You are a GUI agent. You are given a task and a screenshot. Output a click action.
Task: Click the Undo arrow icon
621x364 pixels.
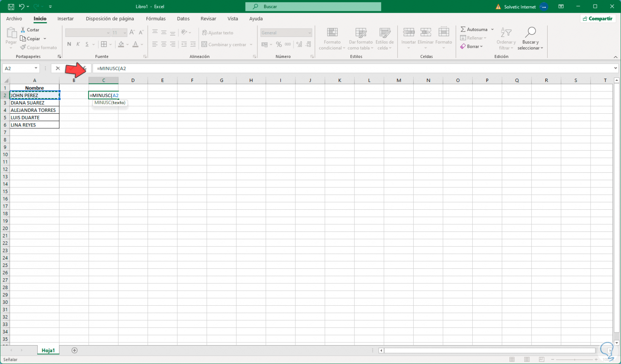point(21,6)
